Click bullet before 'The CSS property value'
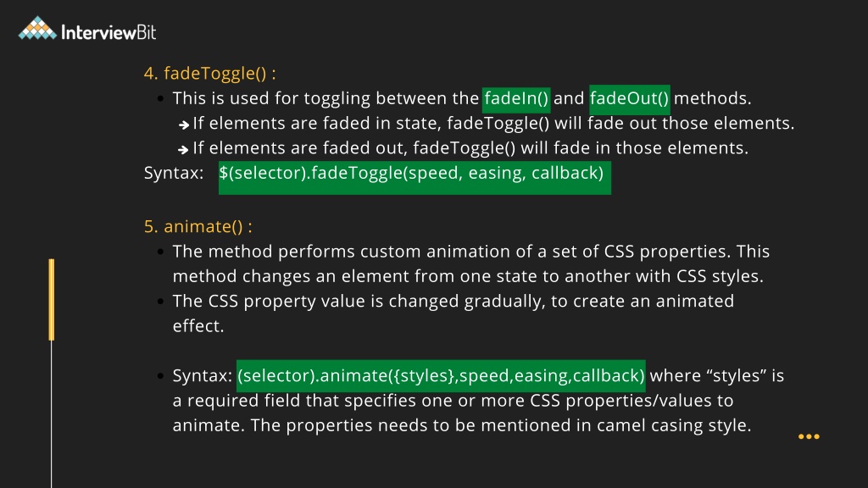This screenshot has height=488, width=868. pos(160,302)
